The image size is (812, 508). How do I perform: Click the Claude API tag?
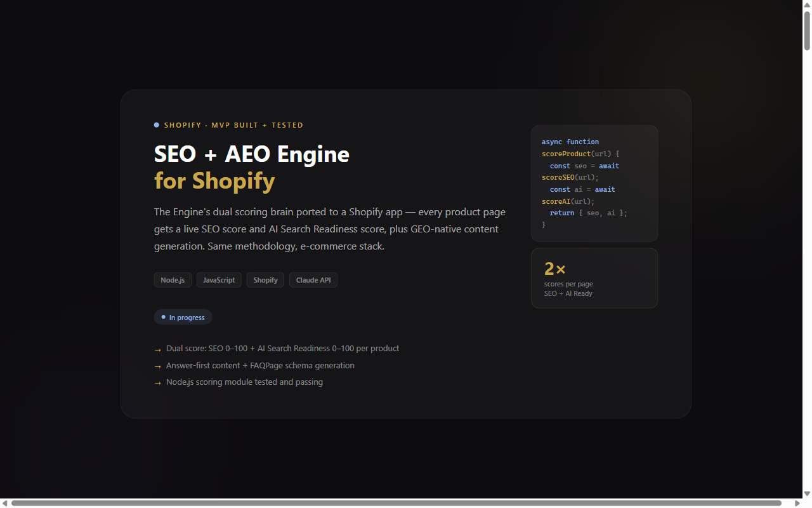[x=313, y=280]
